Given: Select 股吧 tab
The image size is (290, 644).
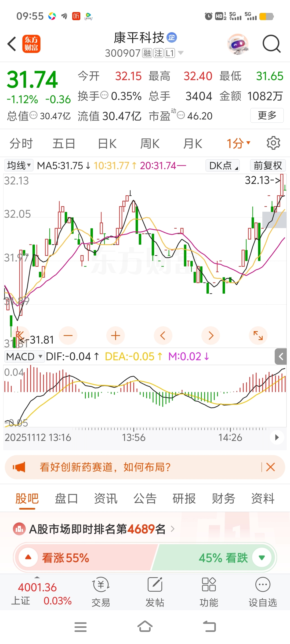Looking at the screenshot, I should pyautogui.click(x=27, y=499).
